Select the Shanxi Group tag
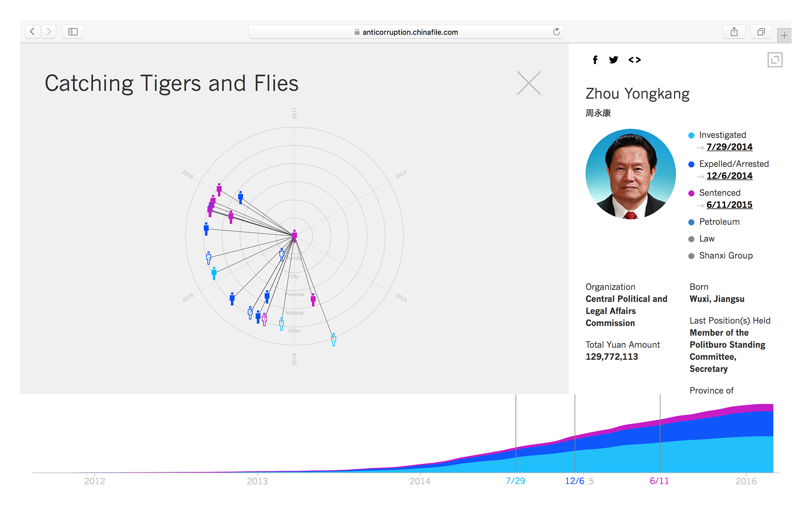This screenshot has height=523, width=812. click(x=726, y=255)
